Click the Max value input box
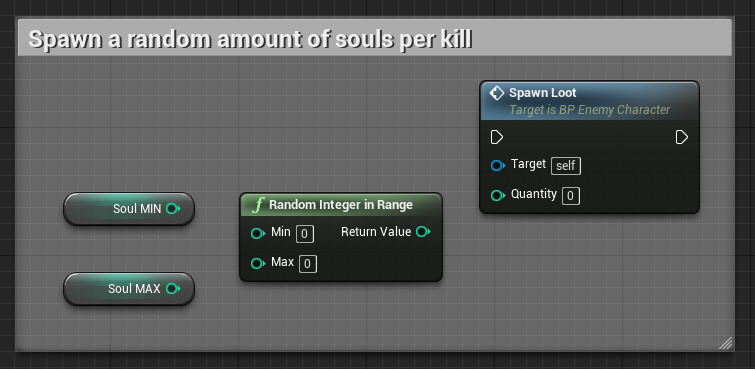The height and width of the screenshot is (369, 755). pyautogui.click(x=308, y=264)
